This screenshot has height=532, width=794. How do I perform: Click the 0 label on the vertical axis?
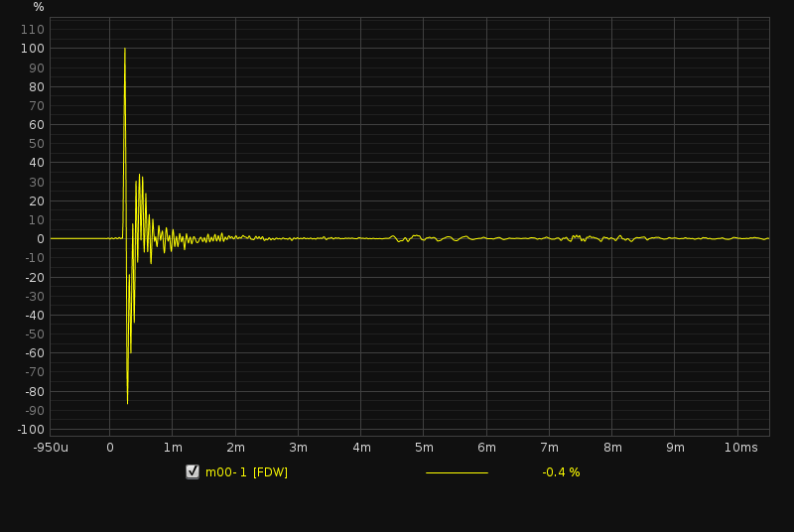[x=41, y=239]
